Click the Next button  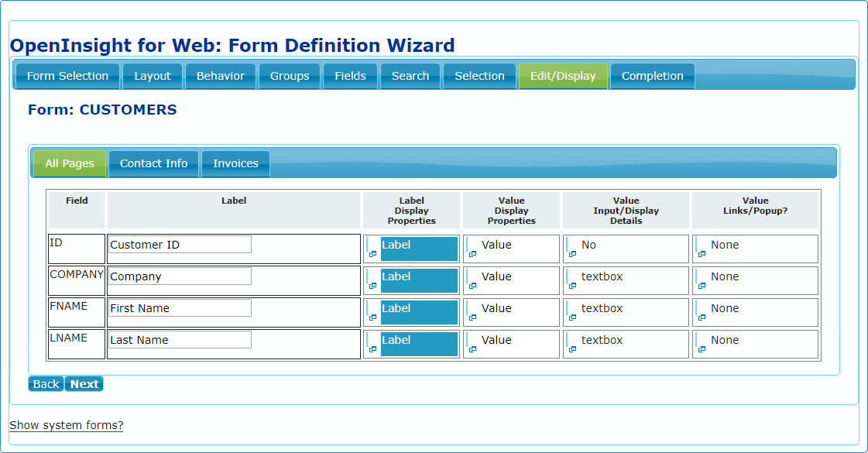click(x=84, y=384)
